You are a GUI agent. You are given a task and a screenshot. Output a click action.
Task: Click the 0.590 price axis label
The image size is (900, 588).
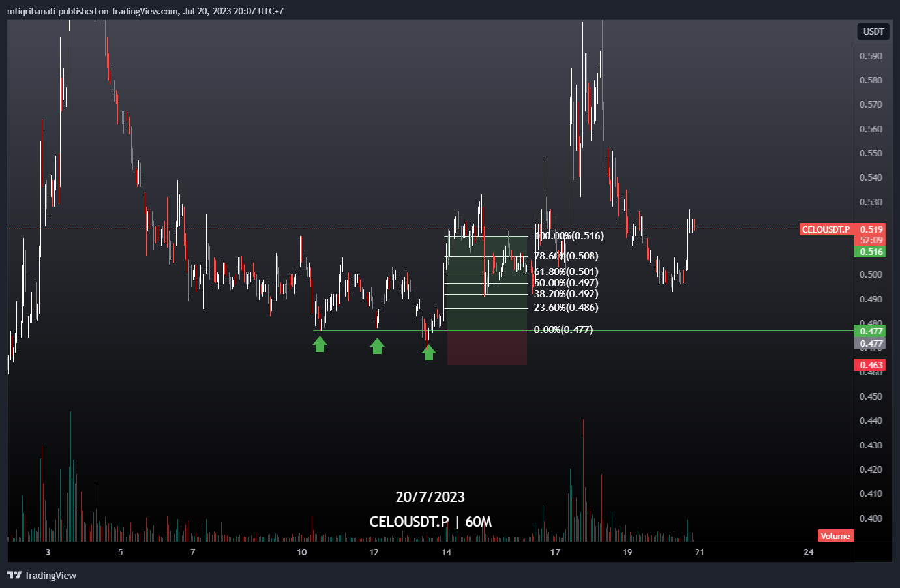pos(871,56)
